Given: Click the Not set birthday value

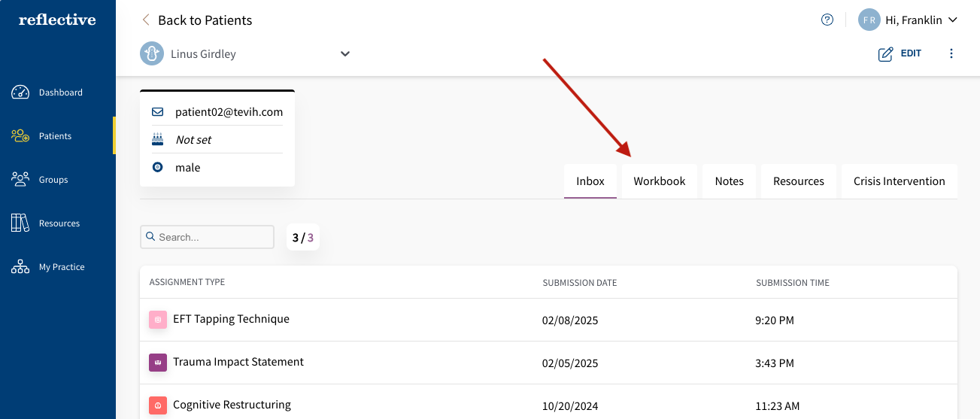Looking at the screenshot, I should tap(193, 140).
